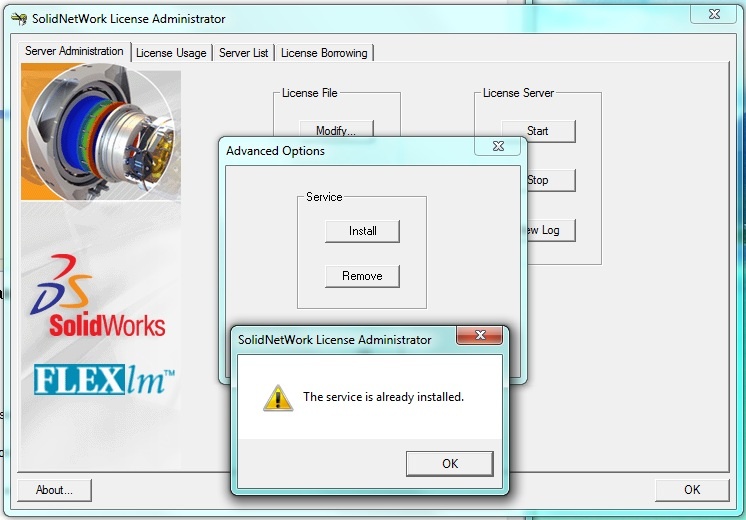Switch to the Server Administration tab
Screen dimensions: 746x520
74,51
